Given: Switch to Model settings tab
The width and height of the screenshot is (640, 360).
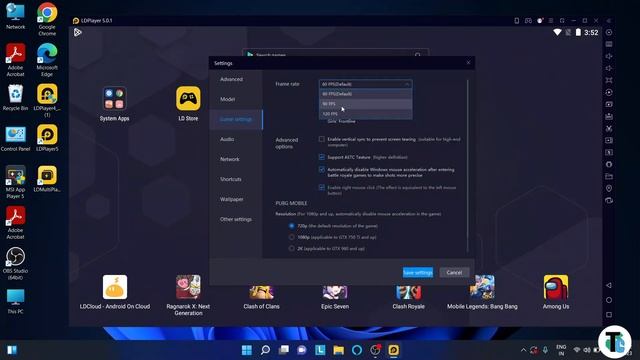Looking at the screenshot, I should (x=236, y=99).
